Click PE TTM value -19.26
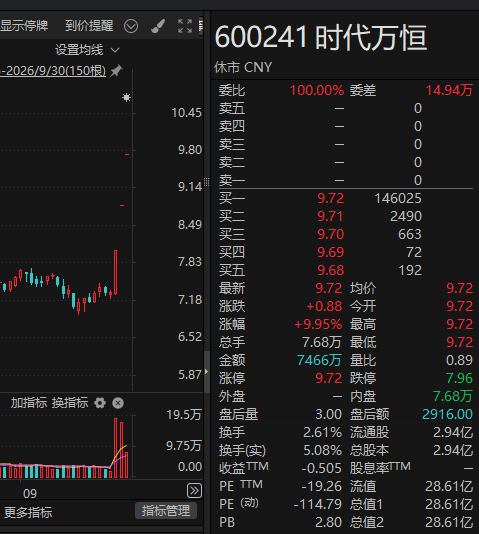This screenshot has width=479, height=534. coord(321,487)
